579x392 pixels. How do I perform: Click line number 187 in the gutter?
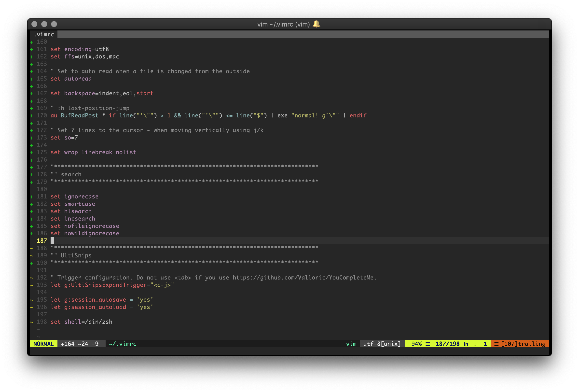pyautogui.click(x=41, y=241)
